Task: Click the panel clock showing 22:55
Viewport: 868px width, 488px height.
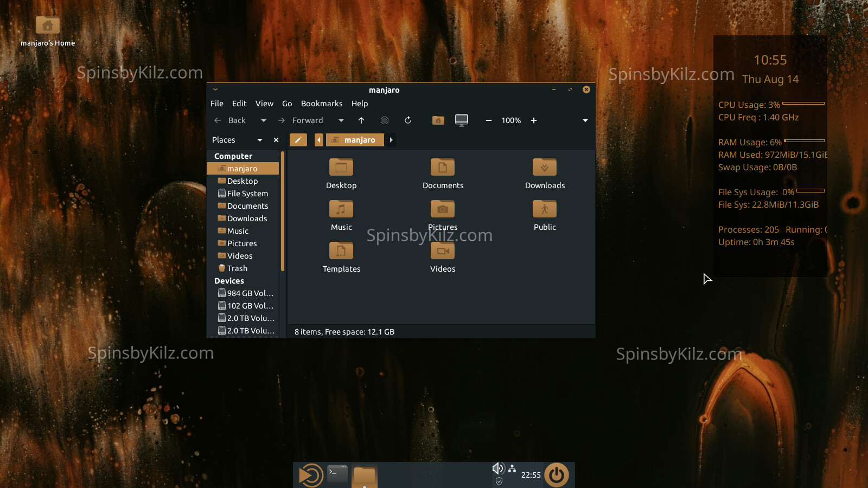Action: click(x=531, y=475)
